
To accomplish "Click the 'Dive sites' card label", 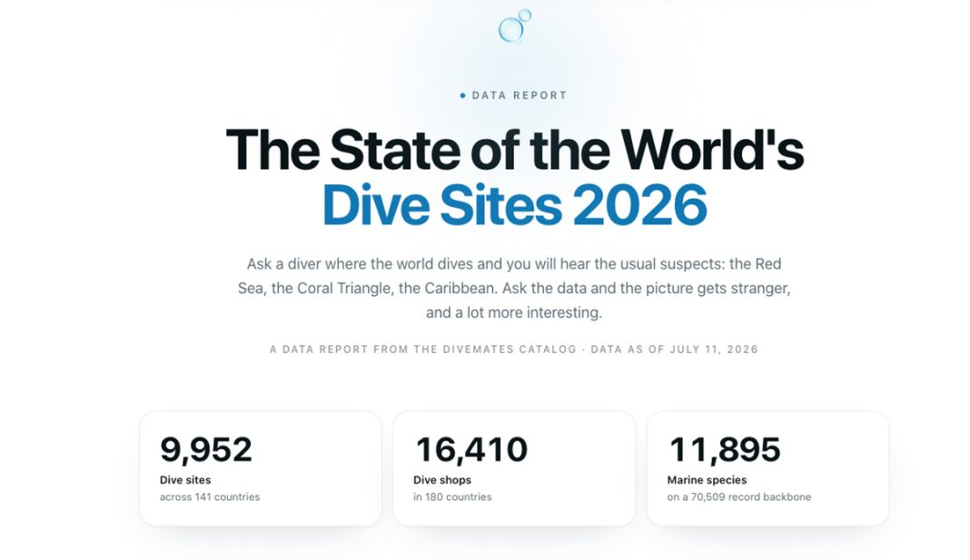I will click(x=185, y=479).
